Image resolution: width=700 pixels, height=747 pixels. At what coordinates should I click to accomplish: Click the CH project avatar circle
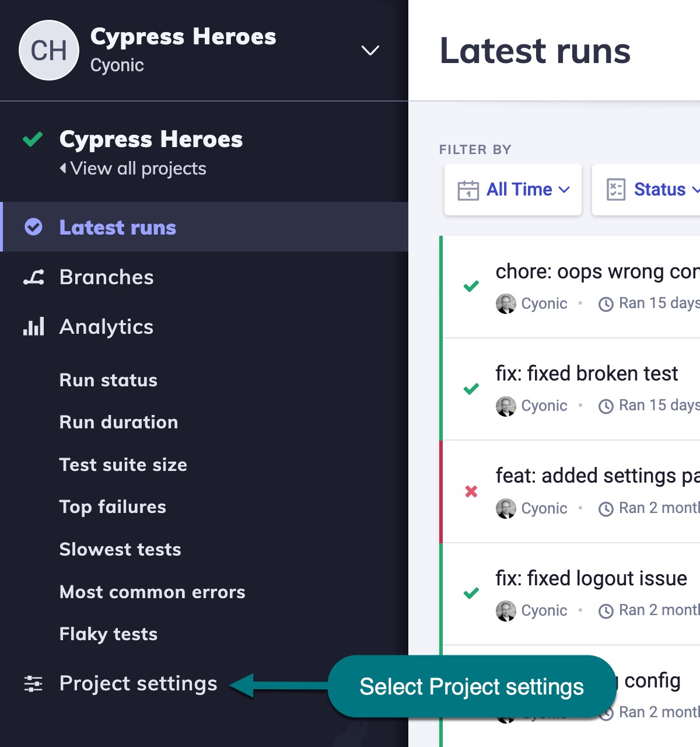click(49, 50)
